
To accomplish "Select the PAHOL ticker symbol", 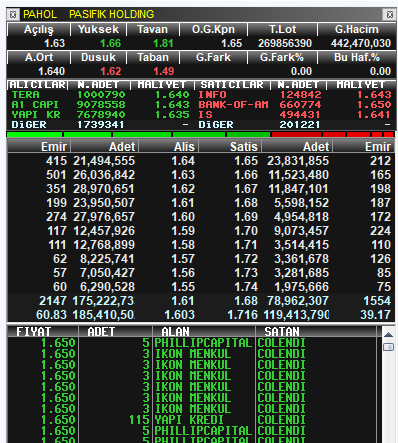I will [40, 14].
